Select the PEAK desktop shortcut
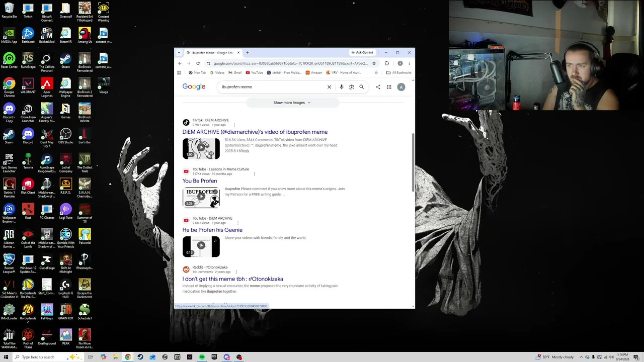644x362 pixels. [x=66, y=337]
